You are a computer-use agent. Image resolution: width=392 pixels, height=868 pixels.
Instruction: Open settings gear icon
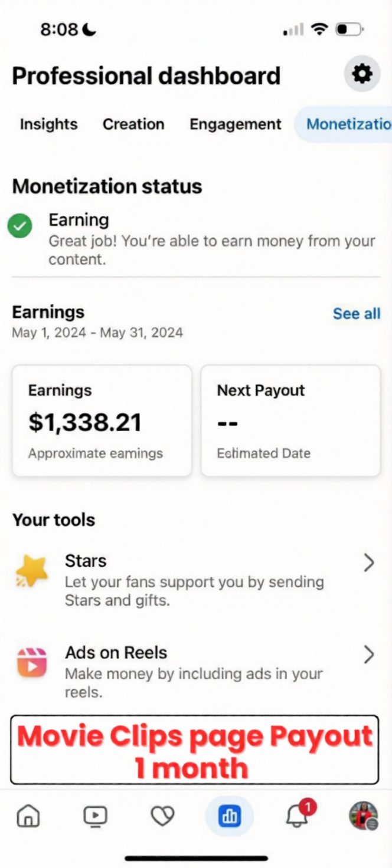[x=362, y=74]
